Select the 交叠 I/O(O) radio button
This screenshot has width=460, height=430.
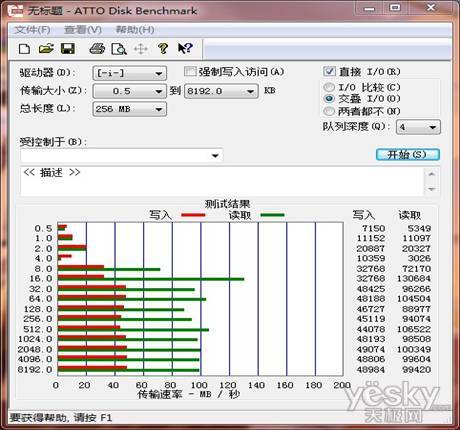click(329, 99)
